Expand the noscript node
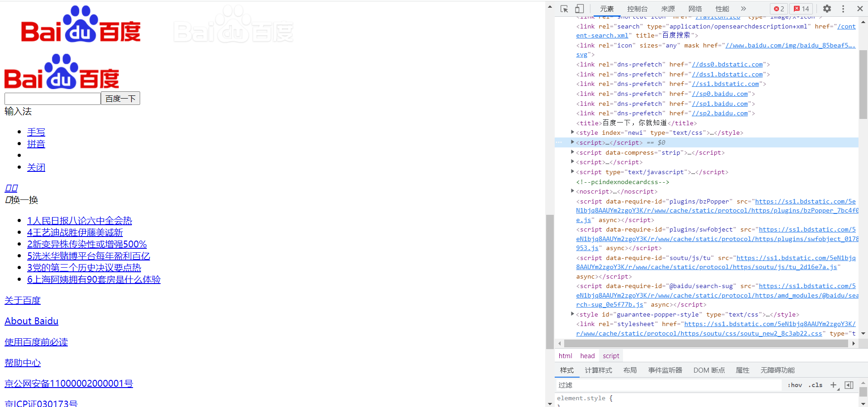868x407 pixels. coord(573,191)
